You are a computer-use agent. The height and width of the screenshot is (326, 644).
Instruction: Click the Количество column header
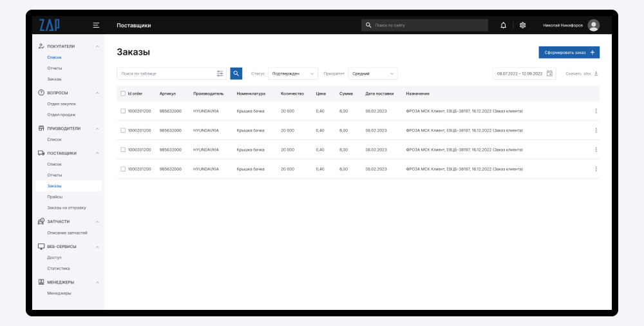pyautogui.click(x=292, y=93)
